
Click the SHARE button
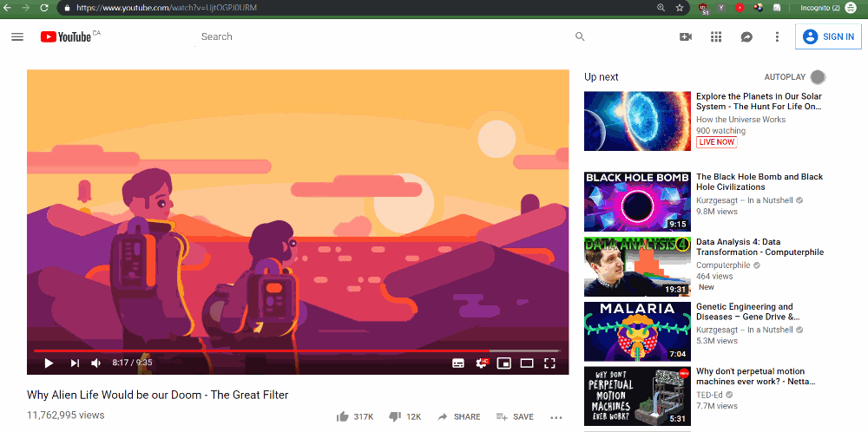click(x=459, y=416)
